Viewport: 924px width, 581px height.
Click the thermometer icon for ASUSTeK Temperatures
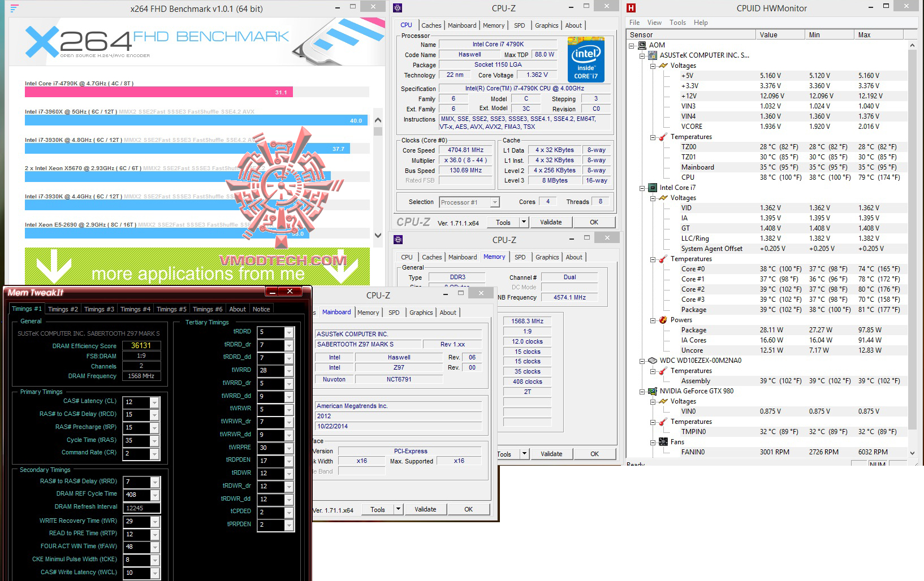click(663, 137)
